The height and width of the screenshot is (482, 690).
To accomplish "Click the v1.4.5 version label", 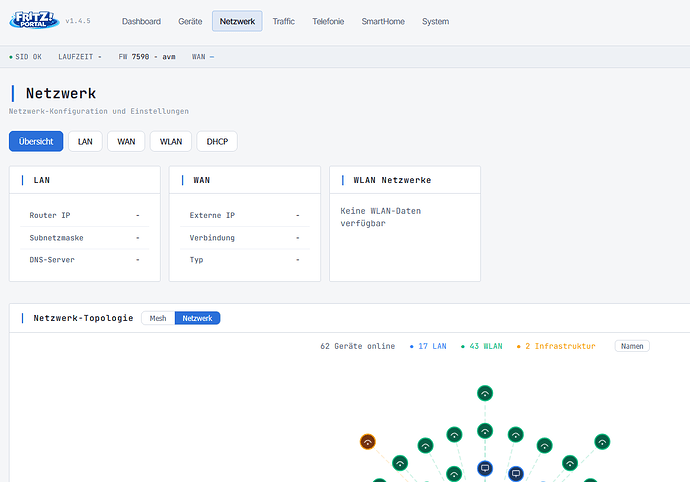I will (78, 21).
